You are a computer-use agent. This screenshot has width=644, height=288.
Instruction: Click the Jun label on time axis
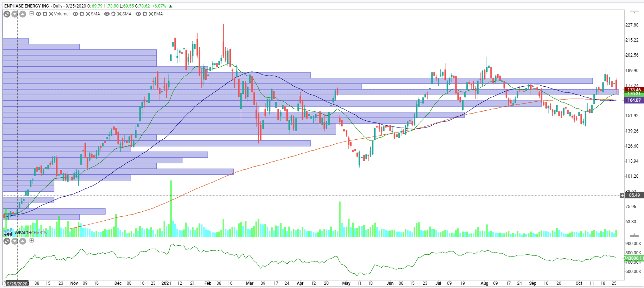tap(390, 283)
